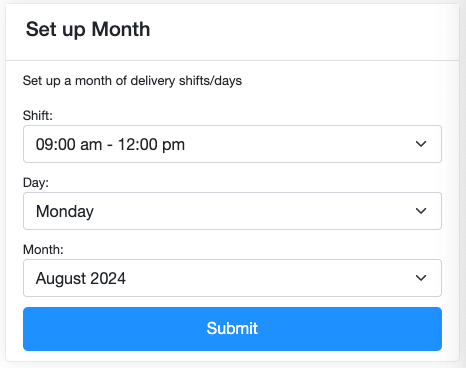Image resolution: width=466 pixels, height=368 pixels.
Task: Change the month from August 2024
Action: 232,278
